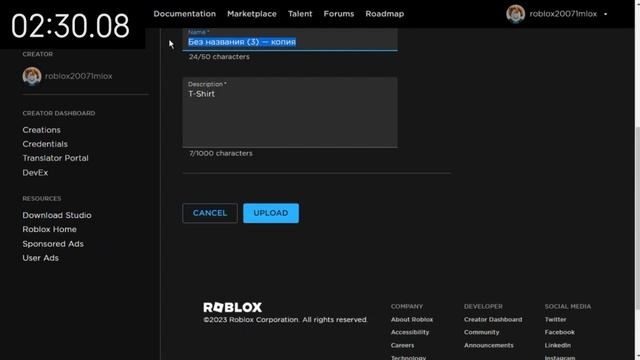Focus the Name input field

pos(290,40)
